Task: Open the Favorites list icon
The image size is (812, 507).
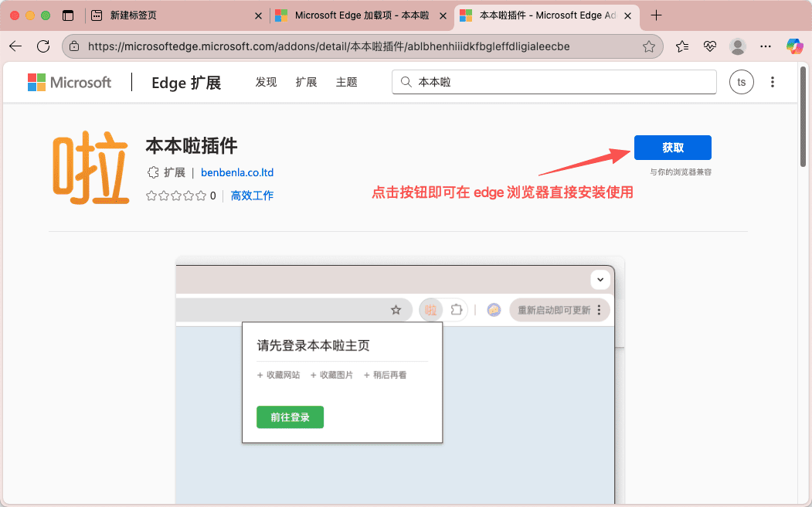Action: (x=682, y=46)
